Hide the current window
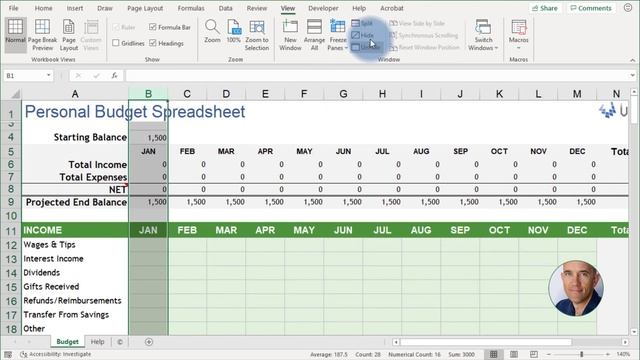640x360 pixels. (x=362, y=35)
